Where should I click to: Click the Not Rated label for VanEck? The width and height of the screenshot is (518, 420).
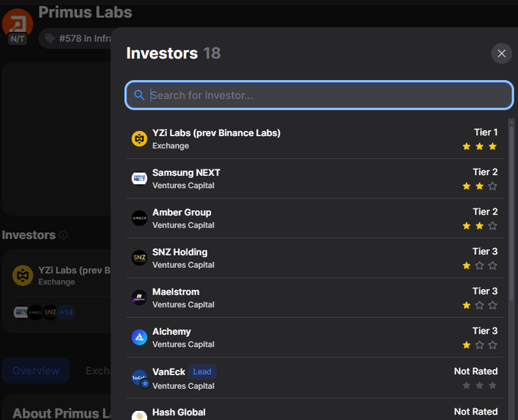click(x=475, y=371)
